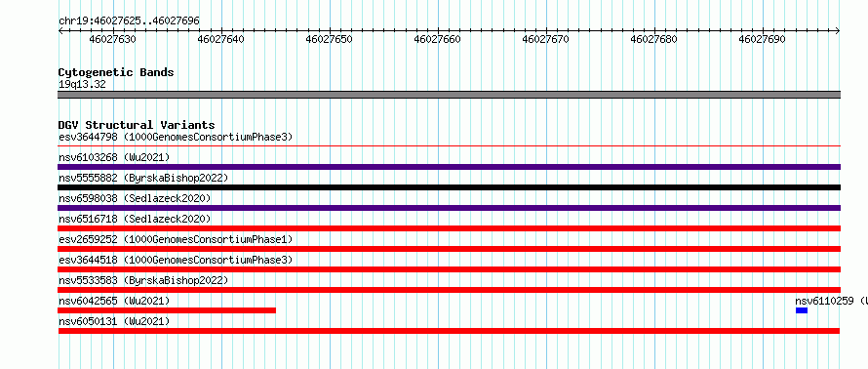The height and width of the screenshot is (369, 868).
Task: Click ruler position 46027690
Action: pyautogui.click(x=763, y=39)
